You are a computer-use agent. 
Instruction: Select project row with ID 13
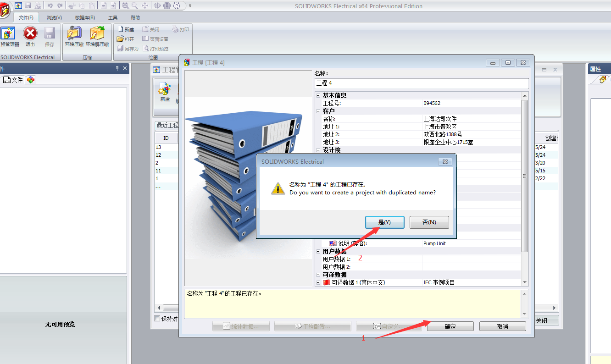tap(166, 147)
